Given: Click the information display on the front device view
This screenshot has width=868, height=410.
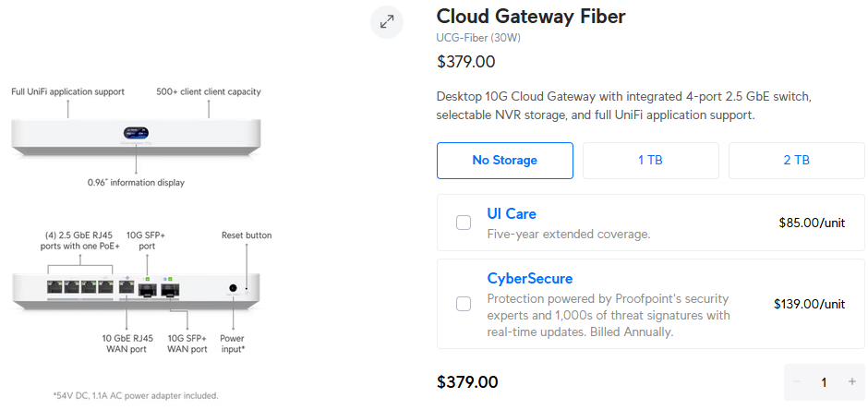Looking at the screenshot, I should point(136,133).
